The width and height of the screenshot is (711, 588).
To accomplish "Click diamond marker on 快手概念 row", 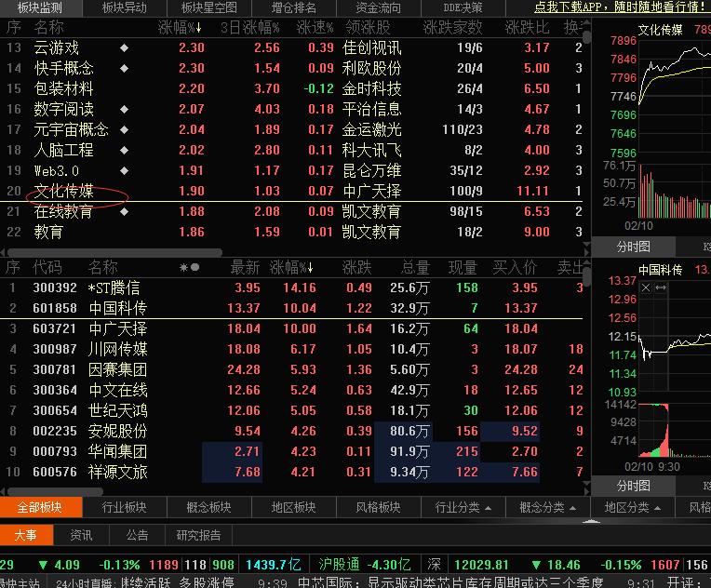I will [x=125, y=68].
